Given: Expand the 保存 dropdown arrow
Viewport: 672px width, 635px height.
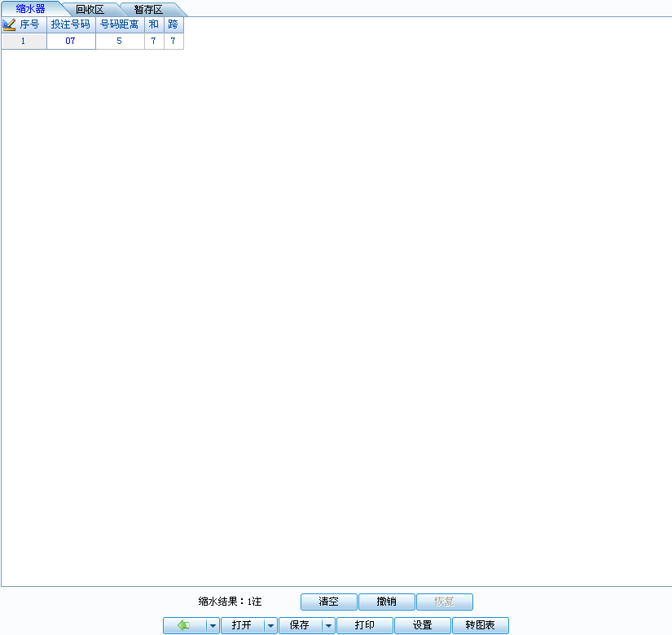Looking at the screenshot, I should (x=328, y=625).
